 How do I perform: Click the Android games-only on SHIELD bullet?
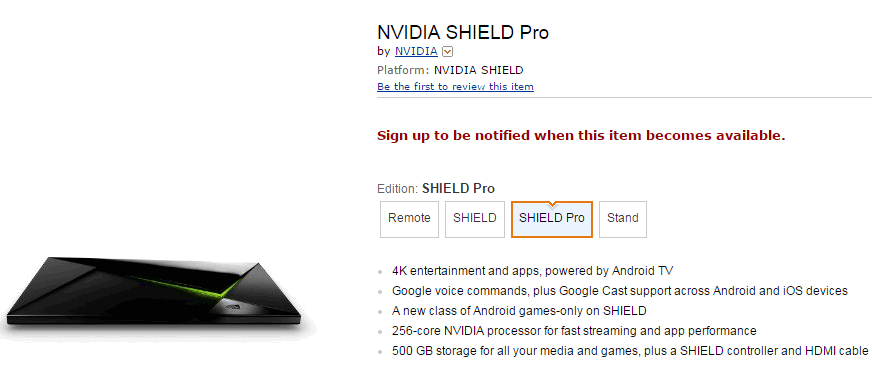click(519, 311)
